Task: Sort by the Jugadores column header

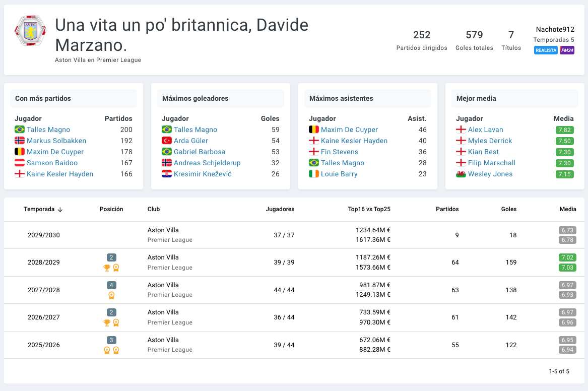Action: 280,209
